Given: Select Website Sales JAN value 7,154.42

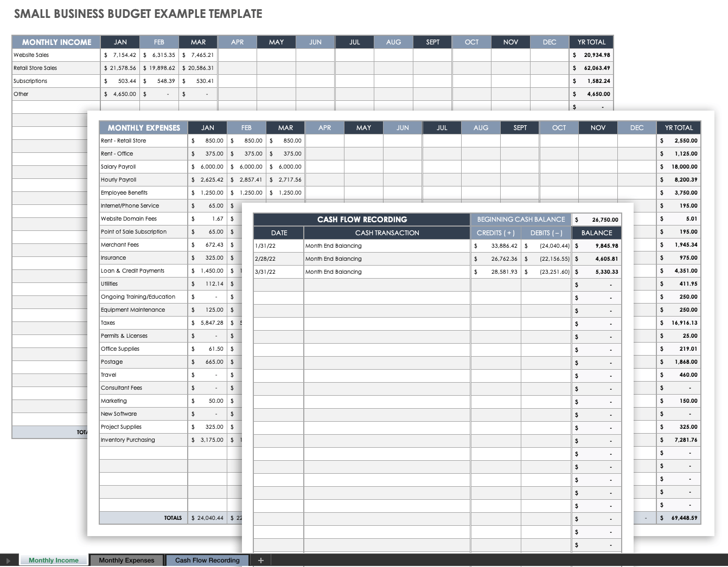Looking at the screenshot, I should pos(120,55).
